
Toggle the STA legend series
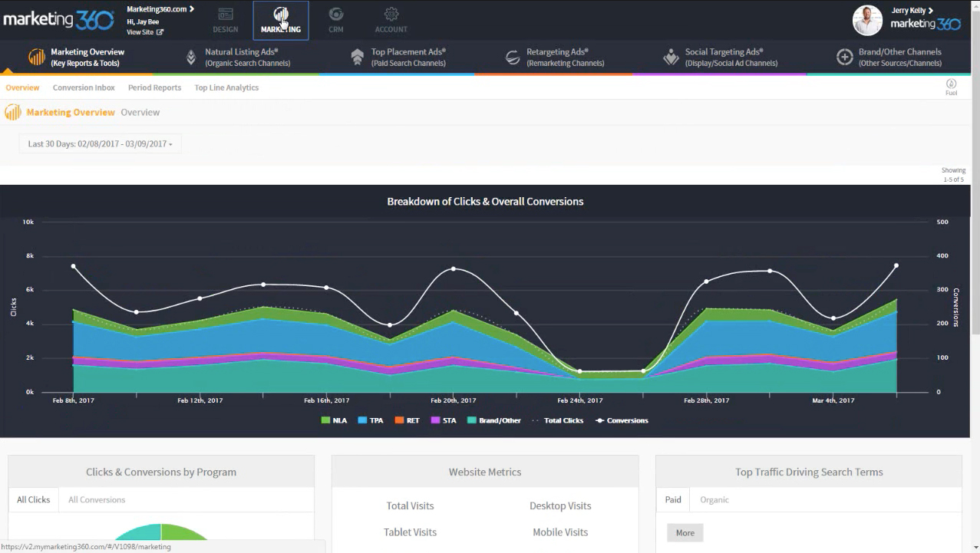(x=444, y=420)
